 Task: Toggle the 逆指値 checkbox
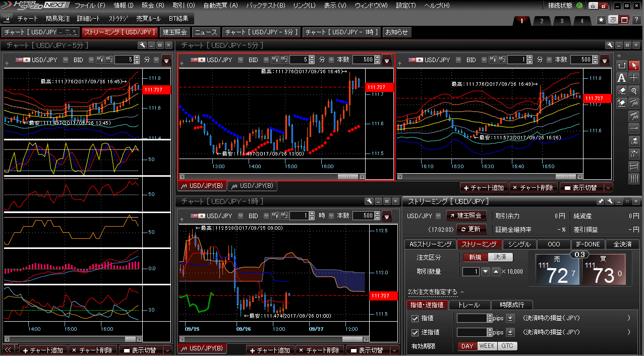(x=415, y=332)
